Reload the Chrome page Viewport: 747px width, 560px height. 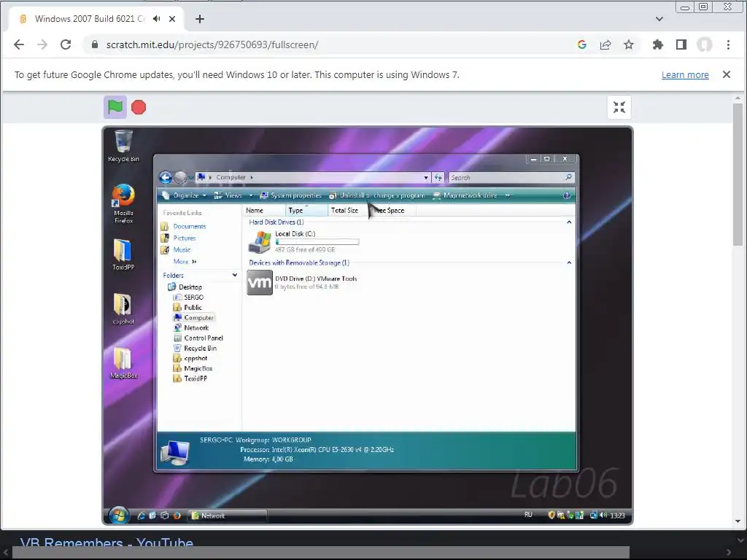point(66,44)
